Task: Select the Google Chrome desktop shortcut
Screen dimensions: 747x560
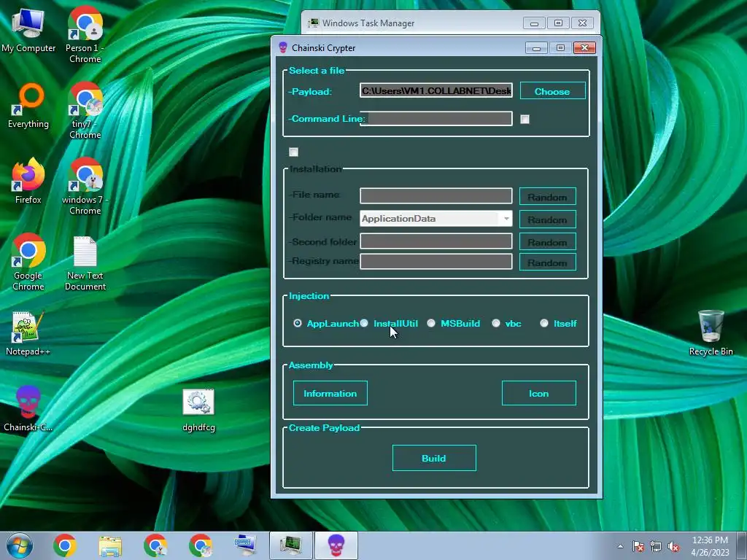Action: [28, 262]
